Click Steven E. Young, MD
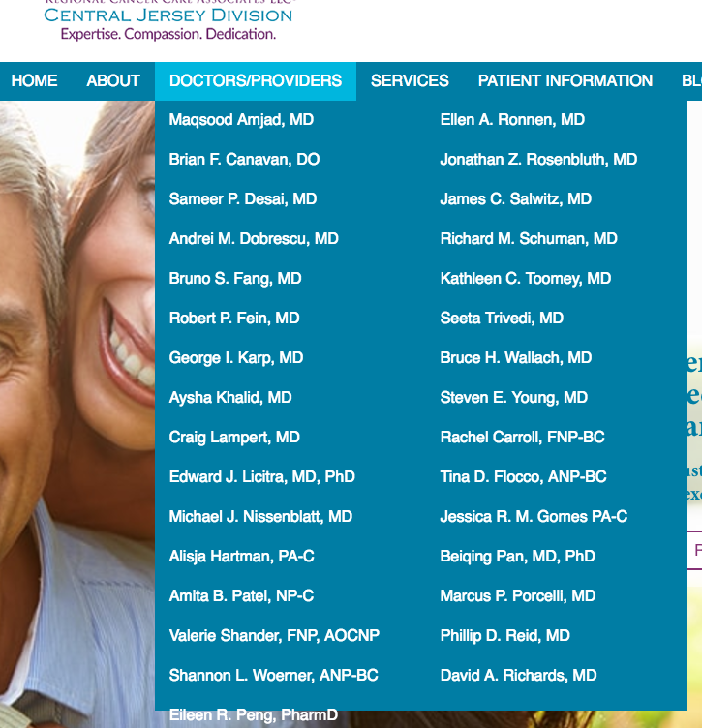 [514, 398]
